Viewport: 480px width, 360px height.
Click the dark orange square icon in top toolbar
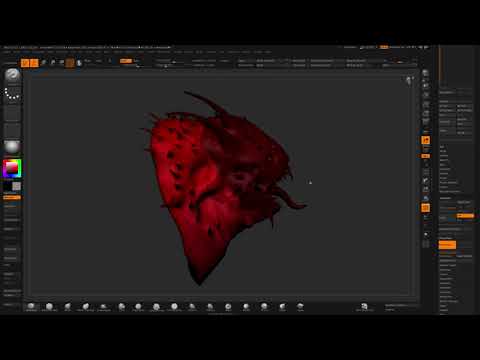tap(70, 63)
